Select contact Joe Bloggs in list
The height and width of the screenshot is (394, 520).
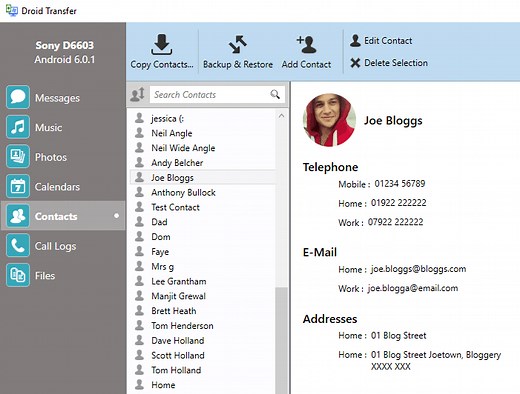(203, 177)
